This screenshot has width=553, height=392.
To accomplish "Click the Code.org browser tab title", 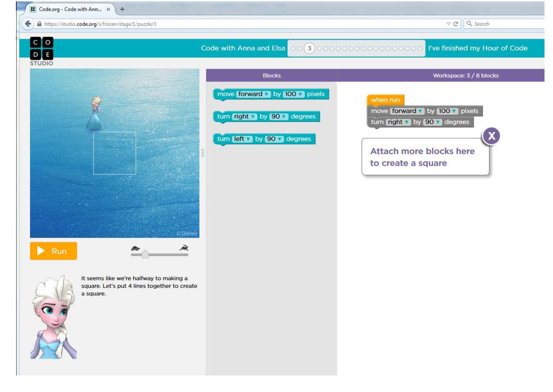I will [x=70, y=9].
